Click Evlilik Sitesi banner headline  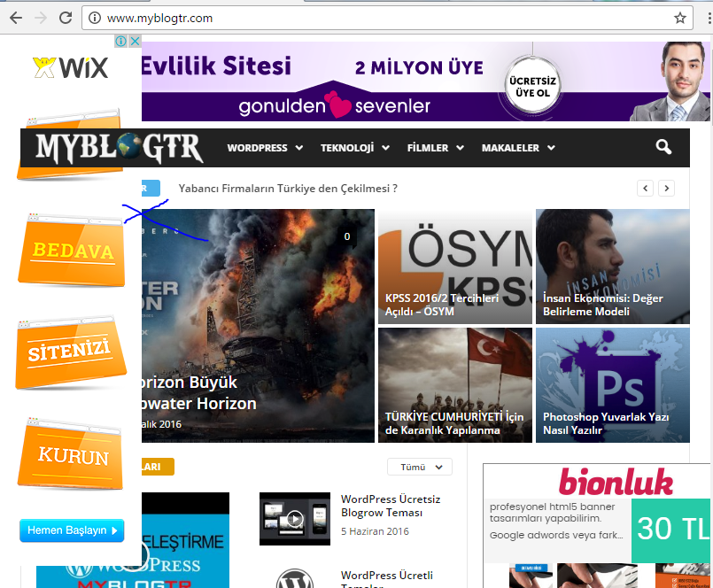(216, 66)
